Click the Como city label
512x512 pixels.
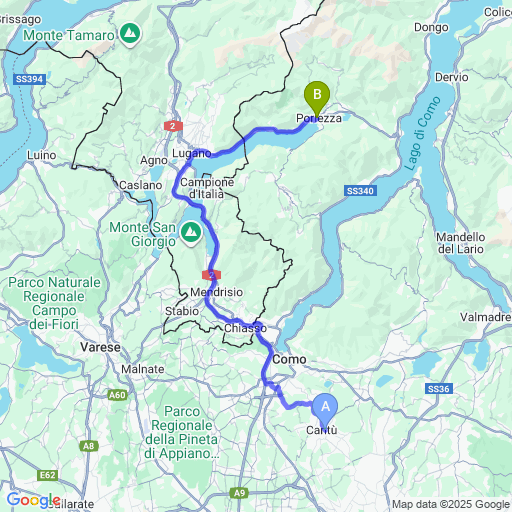[289, 359]
